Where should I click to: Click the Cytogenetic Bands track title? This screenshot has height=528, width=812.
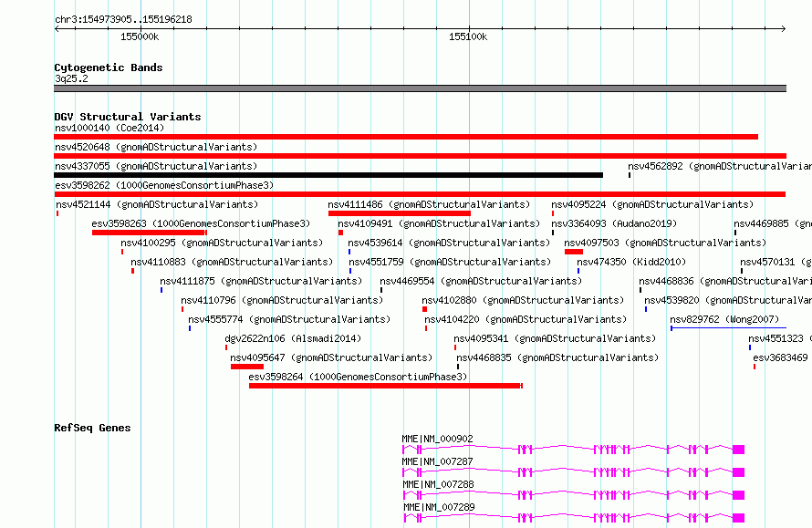click(109, 67)
